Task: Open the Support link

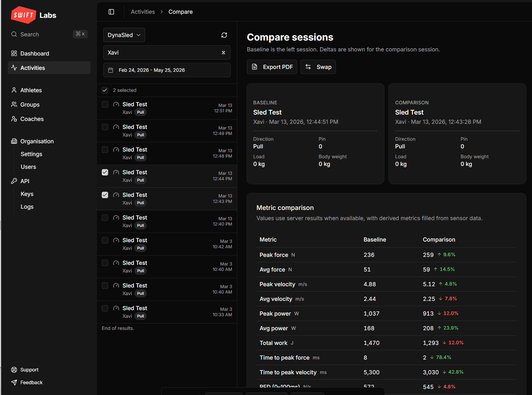Action: click(29, 370)
